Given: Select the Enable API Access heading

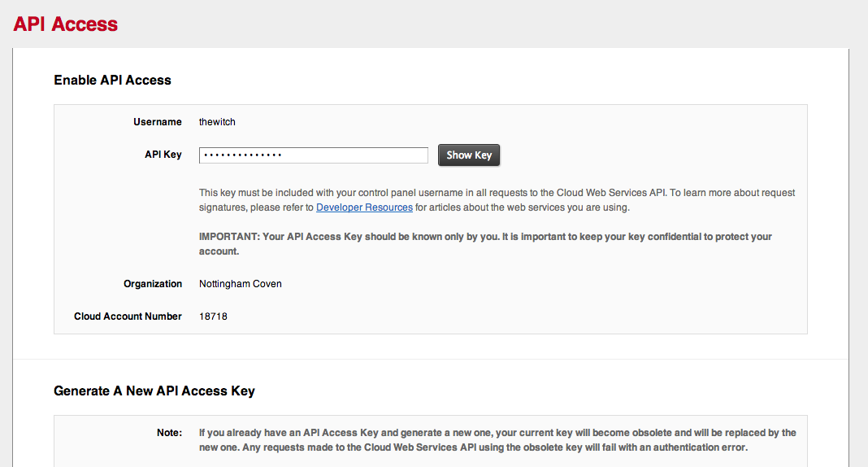Looking at the screenshot, I should pos(112,81).
